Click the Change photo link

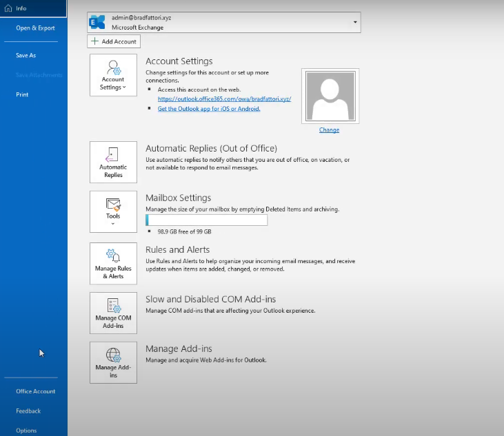pyautogui.click(x=329, y=129)
